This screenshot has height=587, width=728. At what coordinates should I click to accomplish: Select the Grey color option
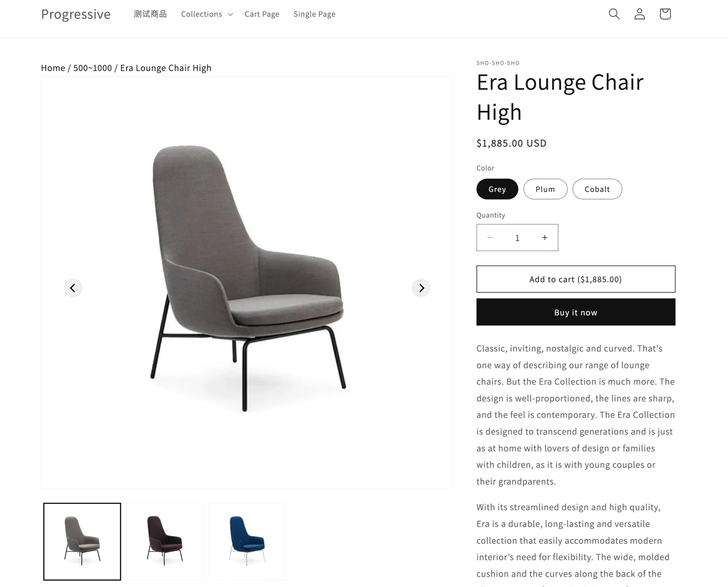(497, 189)
